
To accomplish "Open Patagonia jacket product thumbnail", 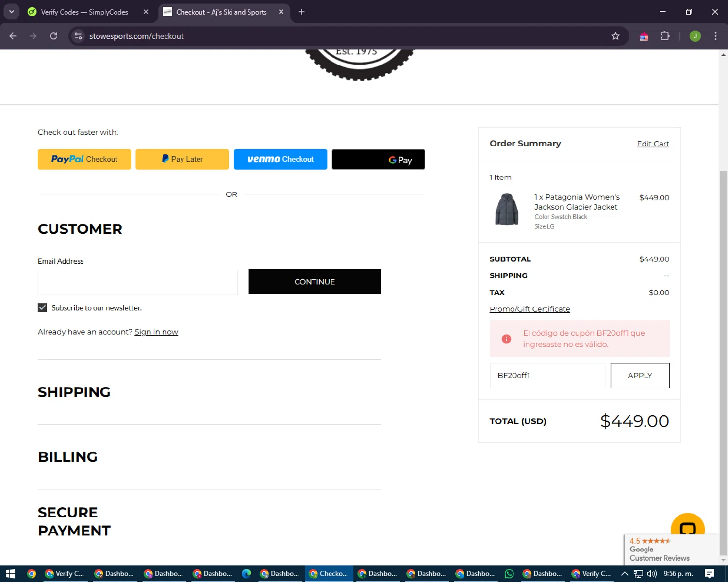I will click(x=507, y=209).
